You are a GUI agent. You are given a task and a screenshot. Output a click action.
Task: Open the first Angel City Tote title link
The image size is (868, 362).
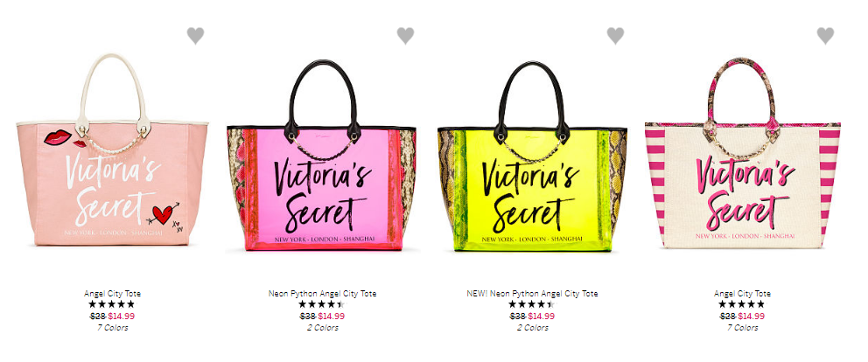pos(112,294)
